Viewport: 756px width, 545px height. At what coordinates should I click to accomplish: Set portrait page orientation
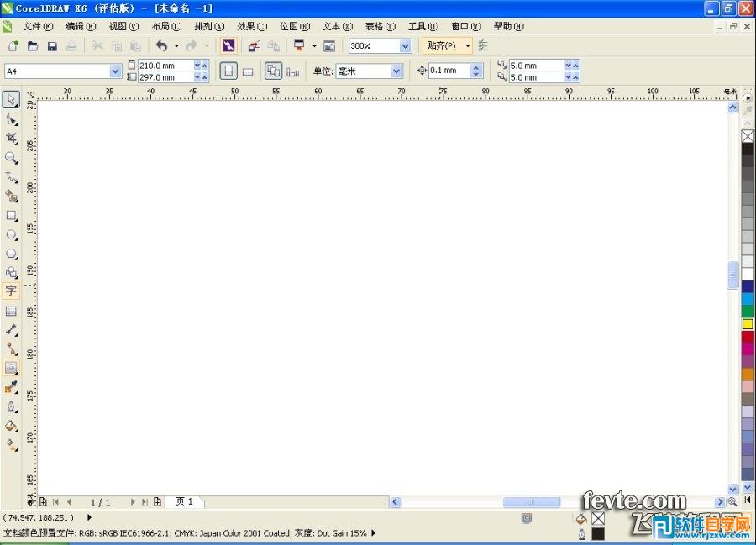click(228, 71)
